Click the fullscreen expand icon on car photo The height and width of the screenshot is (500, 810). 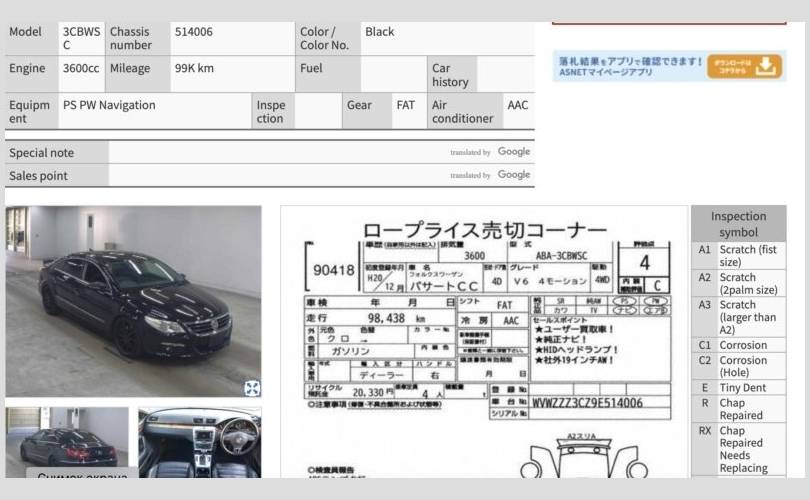click(x=252, y=388)
